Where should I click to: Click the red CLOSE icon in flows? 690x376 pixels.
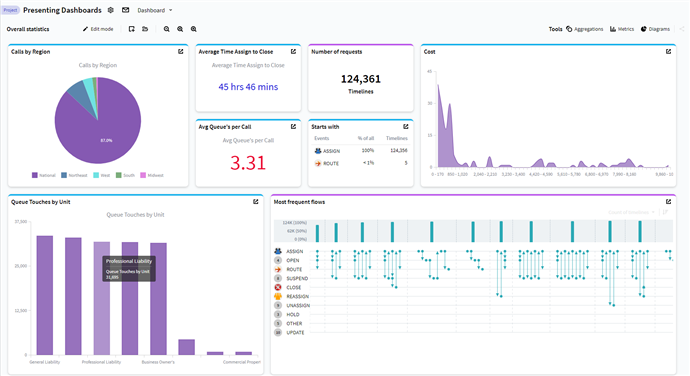(278, 287)
